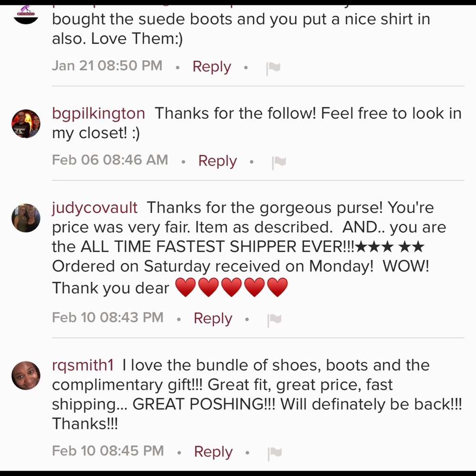Select the Feb 06 timestamp
The width and height of the screenshot is (476, 476).
[109, 160]
